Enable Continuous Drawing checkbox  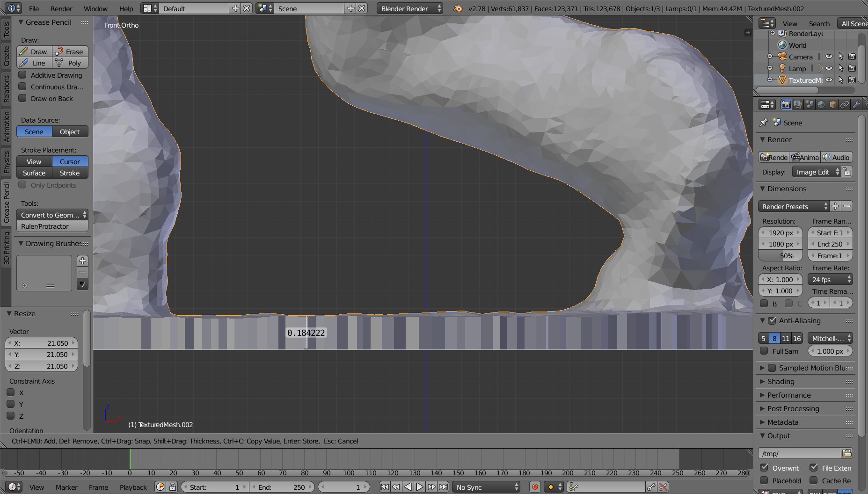22,87
